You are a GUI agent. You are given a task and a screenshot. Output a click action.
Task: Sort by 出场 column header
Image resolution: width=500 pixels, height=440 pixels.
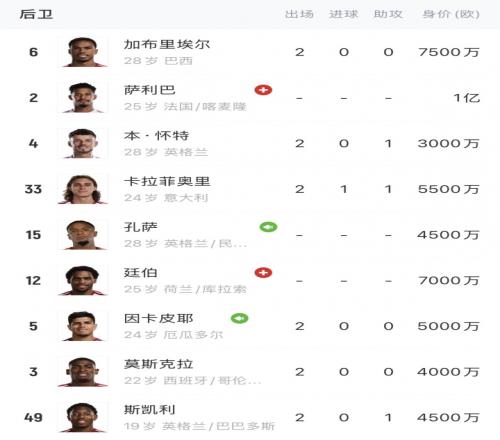coord(299,14)
